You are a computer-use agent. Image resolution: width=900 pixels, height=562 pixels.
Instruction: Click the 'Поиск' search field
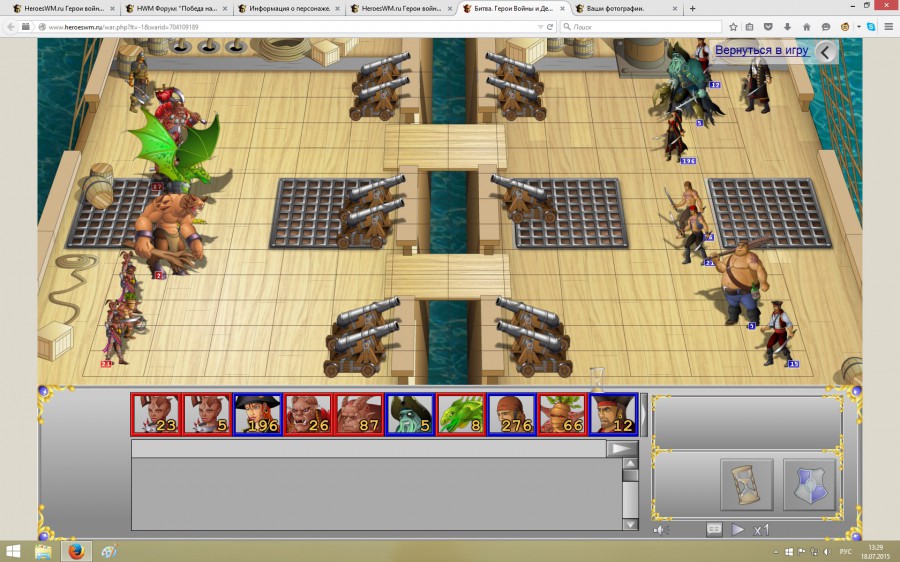[641, 27]
